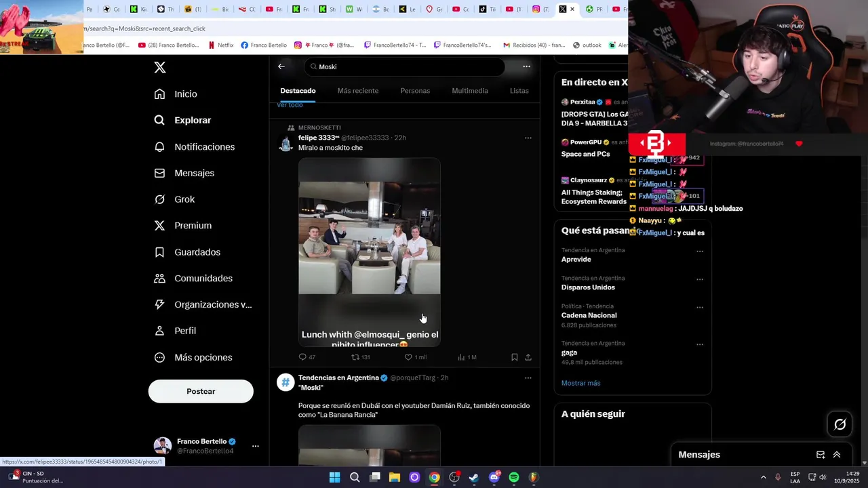The width and height of the screenshot is (868, 488).
Task: Open the Grok floating button
Action: 840,424
